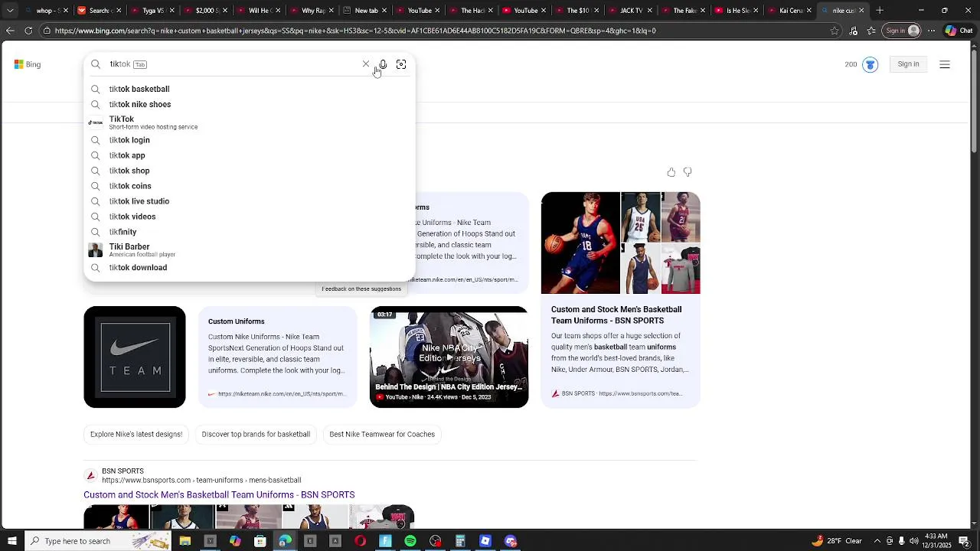Open Opera browser from the taskbar
The width and height of the screenshot is (980, 551).
click(360, 541)
